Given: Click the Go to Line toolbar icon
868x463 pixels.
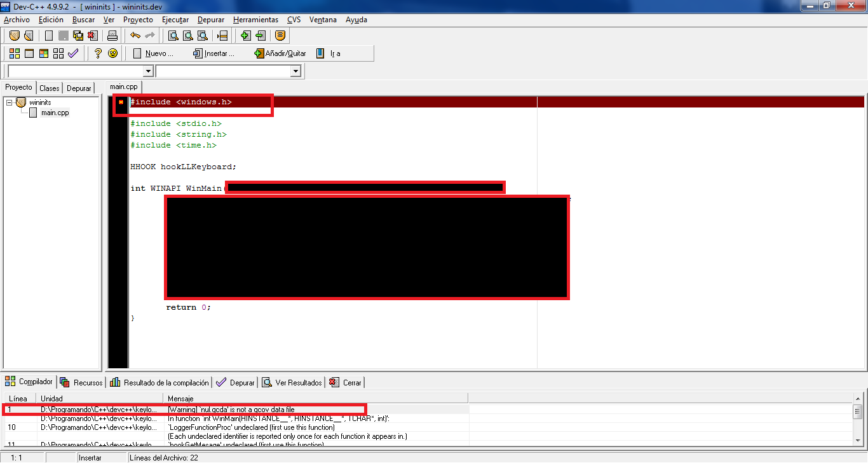Looking at the screenshot, I should coord(222,36).
